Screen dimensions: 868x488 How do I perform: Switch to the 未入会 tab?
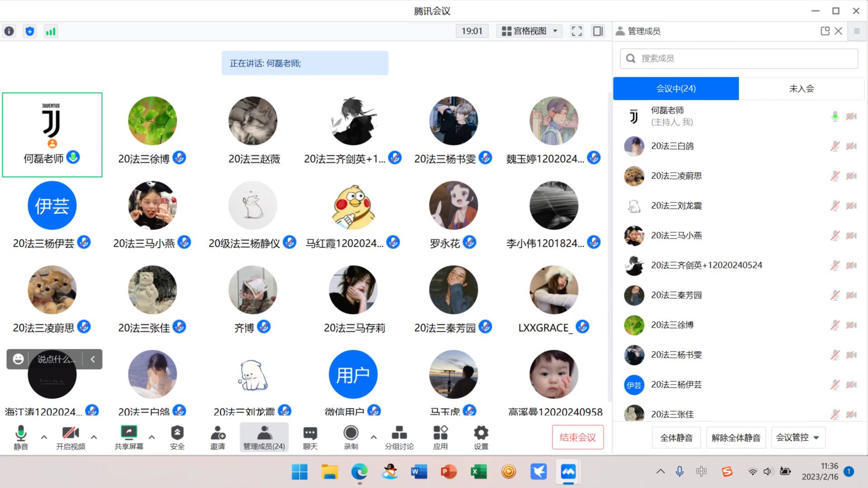(x=801, y=89)
